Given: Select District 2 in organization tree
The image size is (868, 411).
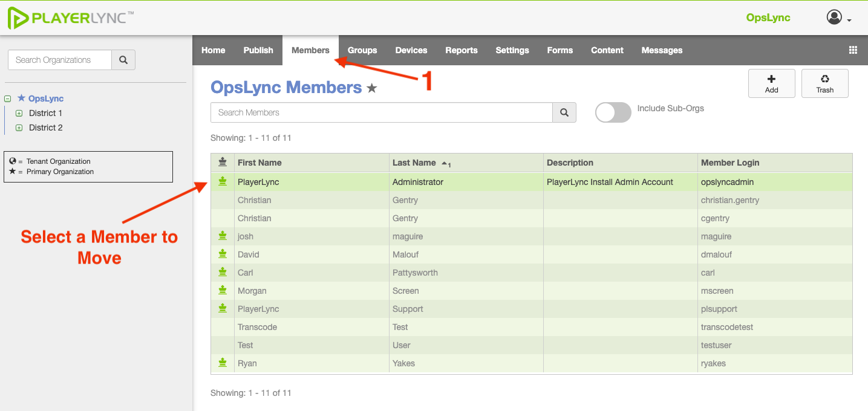Looking at the screenshot, I should click(45, 128).
